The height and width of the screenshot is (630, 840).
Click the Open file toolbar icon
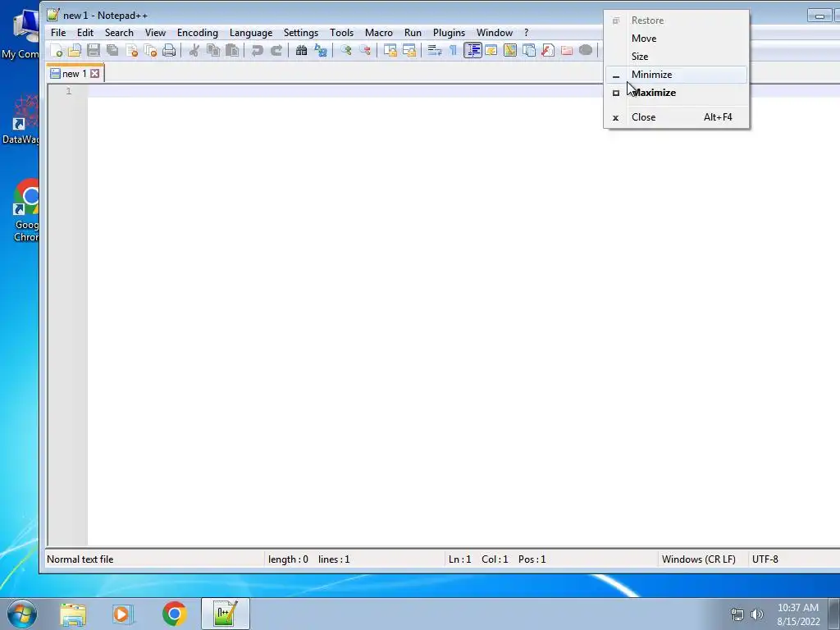coord(75,50)
